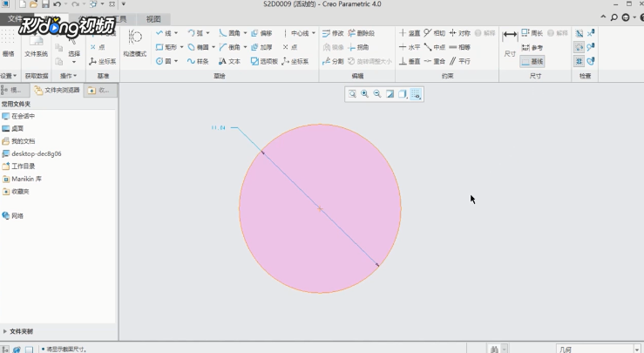Click 修改 (Modify) in edit group

(333, 33)
